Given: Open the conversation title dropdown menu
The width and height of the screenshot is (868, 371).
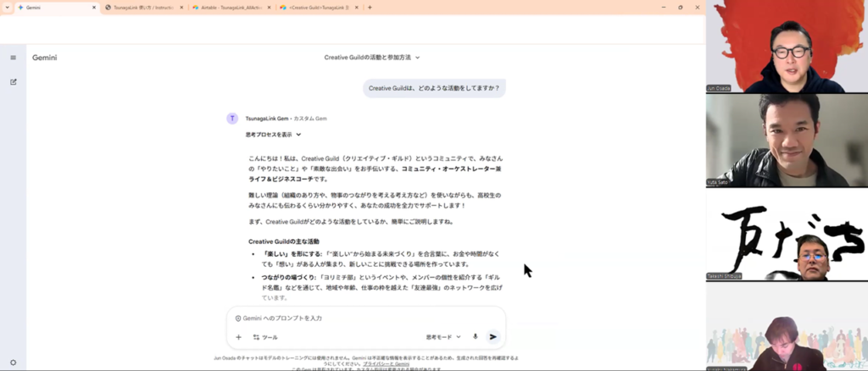Looking at the screenshot, I should pyautogui.click(x=372, y=58).
